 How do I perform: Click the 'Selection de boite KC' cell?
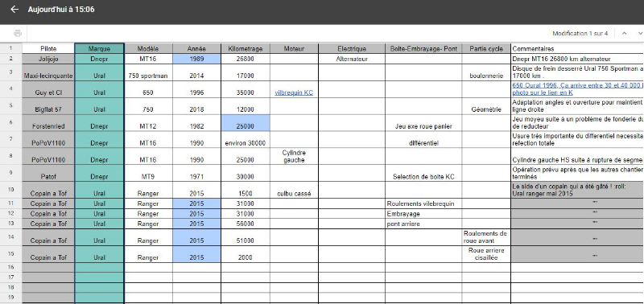tap(423, 174)
